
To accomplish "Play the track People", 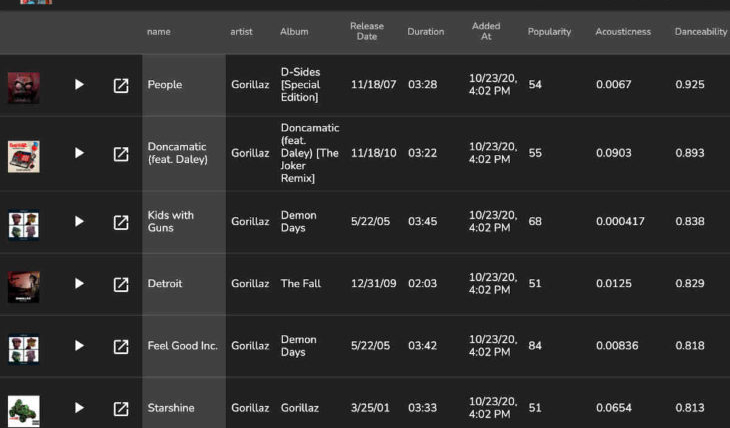I will tap(79, 85).
